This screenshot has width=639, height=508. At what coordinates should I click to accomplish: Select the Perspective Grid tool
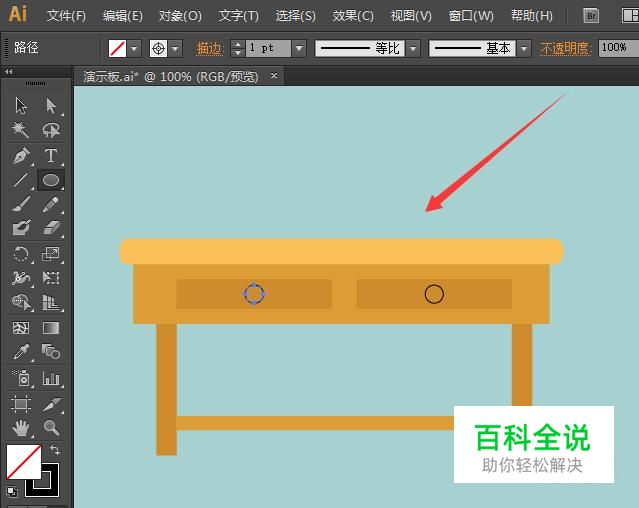coord(51,302)
